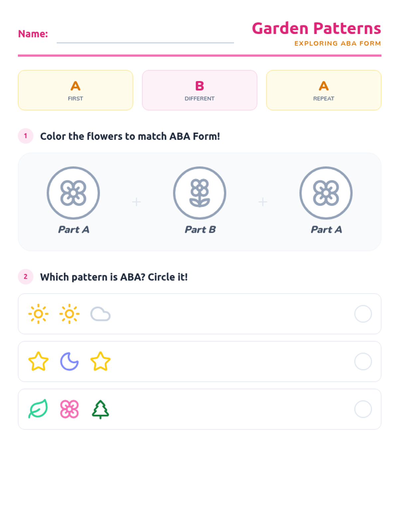This screenshot has width=399, height=532.
Task: Click the A REPEAT card
Action: click(324, 90)
